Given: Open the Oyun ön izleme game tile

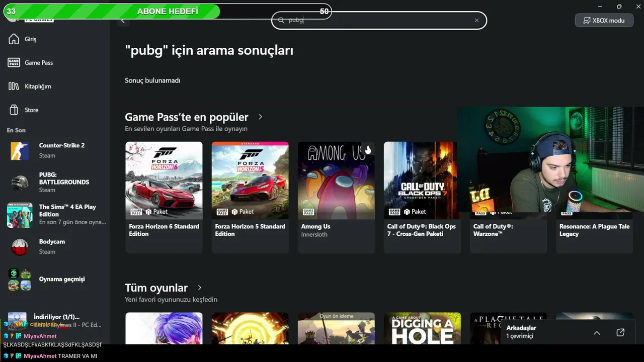Looking at the screenshot, I should (x=336, y=328).
